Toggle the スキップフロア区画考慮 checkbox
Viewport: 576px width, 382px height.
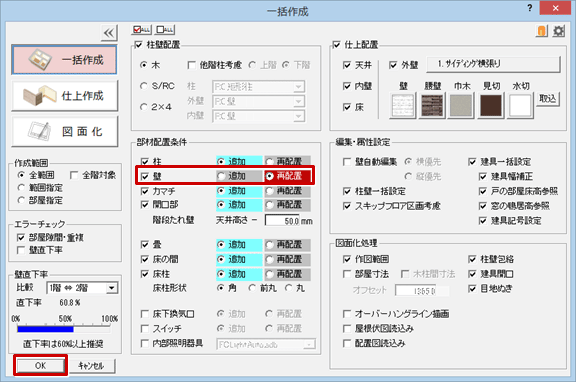click(346, 206)
